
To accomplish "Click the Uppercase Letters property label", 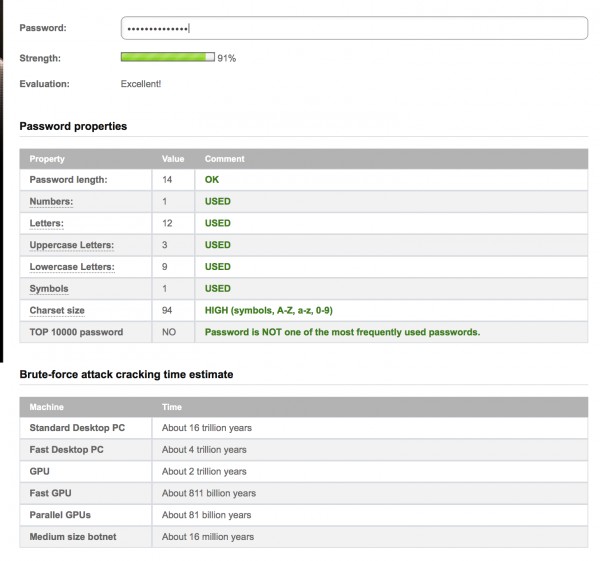I will tap(72, 245).
